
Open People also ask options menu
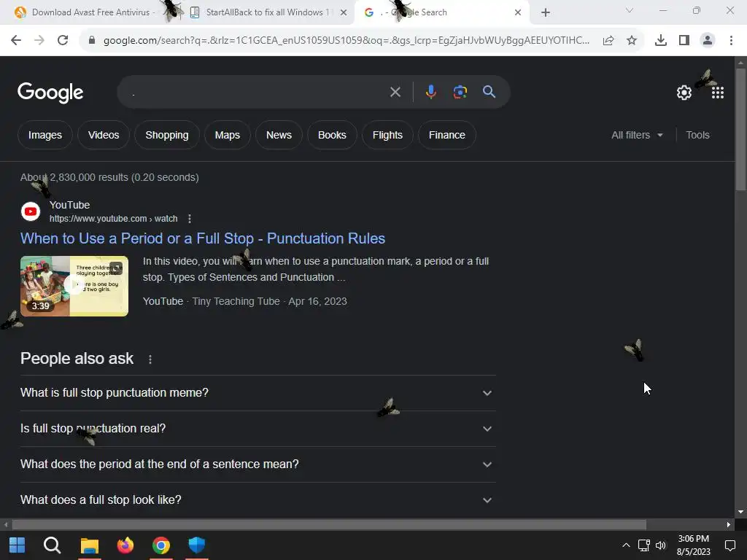click(150, 359)
